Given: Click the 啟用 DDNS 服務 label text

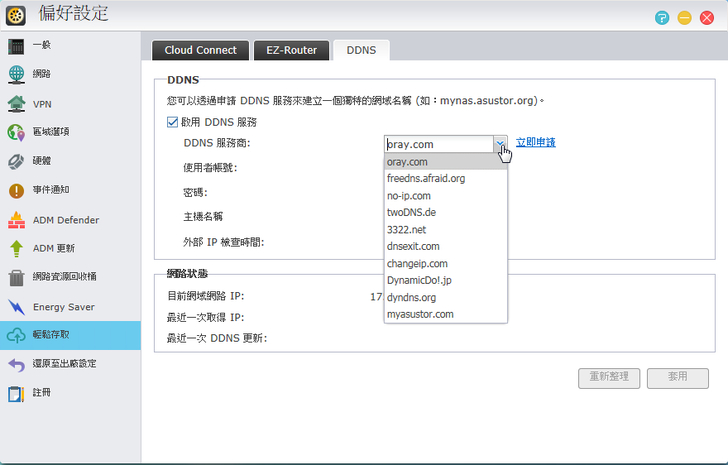Looking at the screenshot, I should click(219, 122).
